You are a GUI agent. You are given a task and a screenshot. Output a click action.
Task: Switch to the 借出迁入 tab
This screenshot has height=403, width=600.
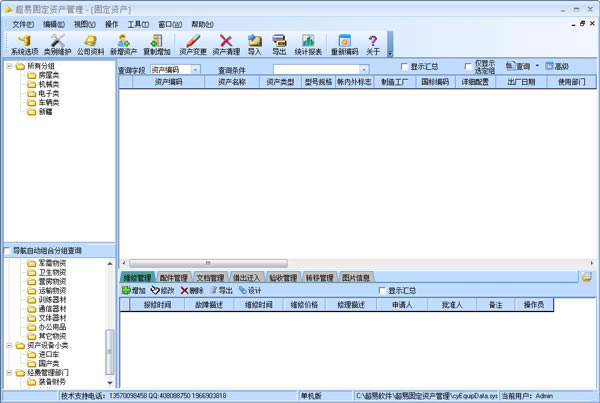tap(246, 277)
